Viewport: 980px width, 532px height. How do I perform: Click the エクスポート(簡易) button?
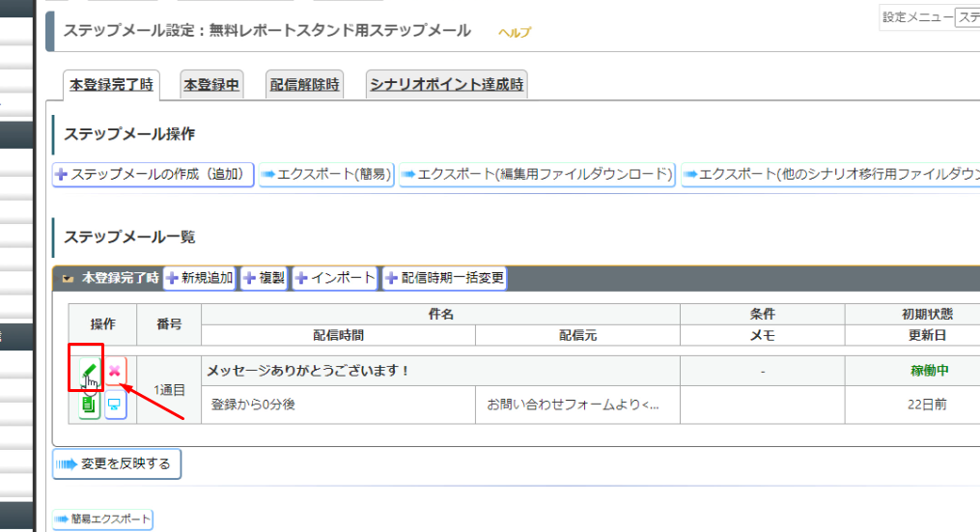tap(326, 175)
